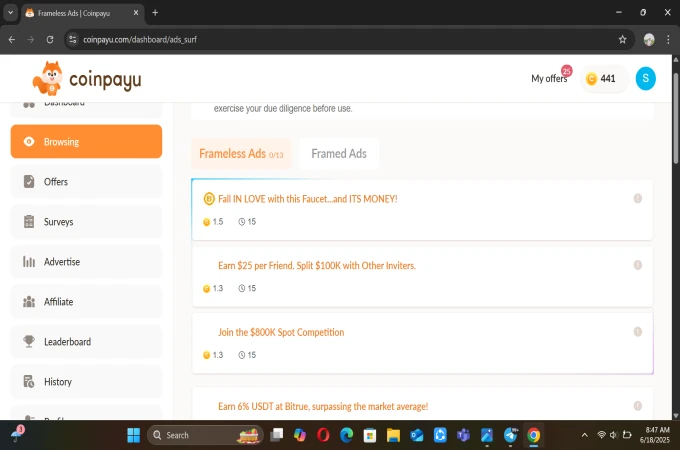Open Microsoft Edge from the taskbar
The image size is (680, 450).
(347, 435)
